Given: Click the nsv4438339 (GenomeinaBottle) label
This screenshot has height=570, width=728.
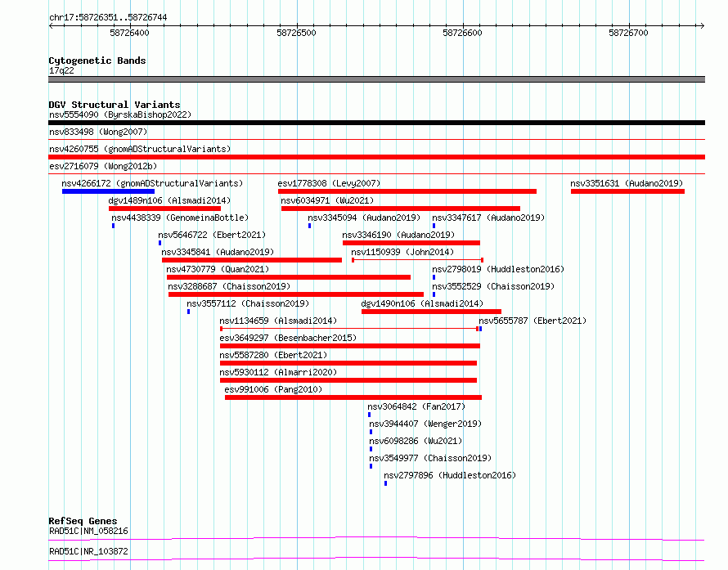Looking at the screenshot, I should 180,218.
